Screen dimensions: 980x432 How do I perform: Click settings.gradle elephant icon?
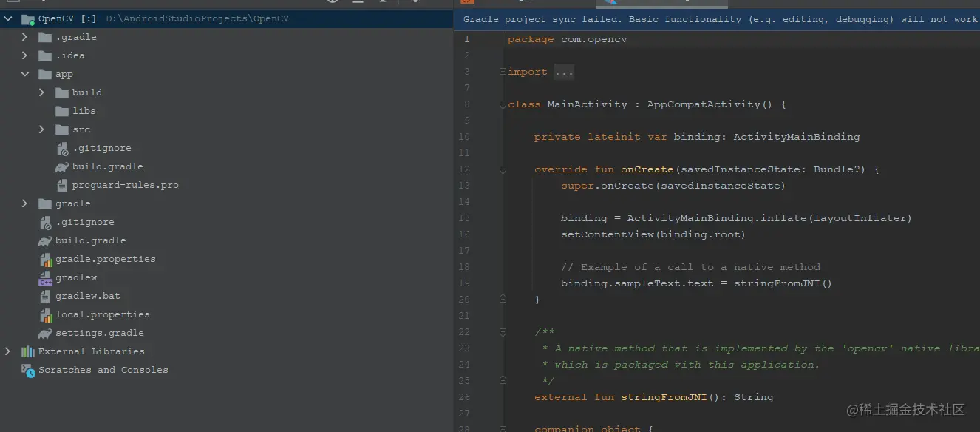[x=45, y=333]
